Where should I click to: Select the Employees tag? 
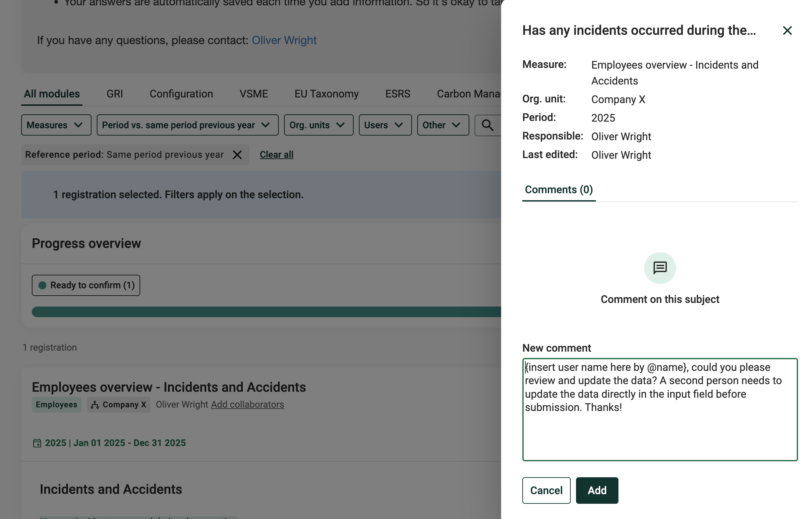pos(56,404)
